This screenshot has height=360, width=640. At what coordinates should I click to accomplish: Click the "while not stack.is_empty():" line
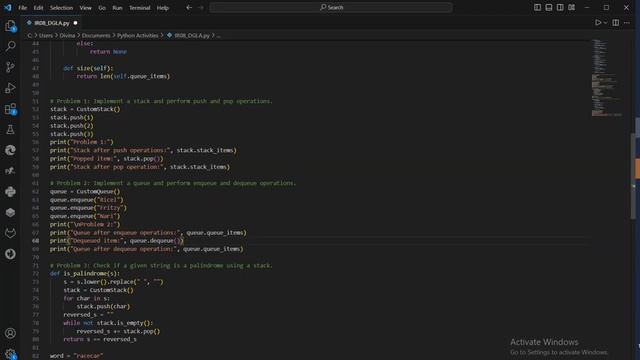[x=108, y=323]
